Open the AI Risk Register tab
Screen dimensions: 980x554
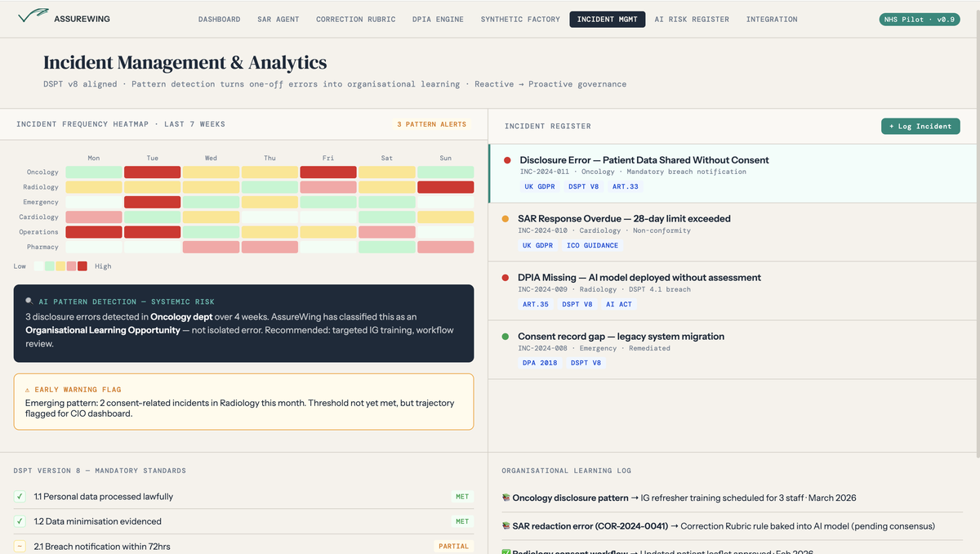(692, 20)
